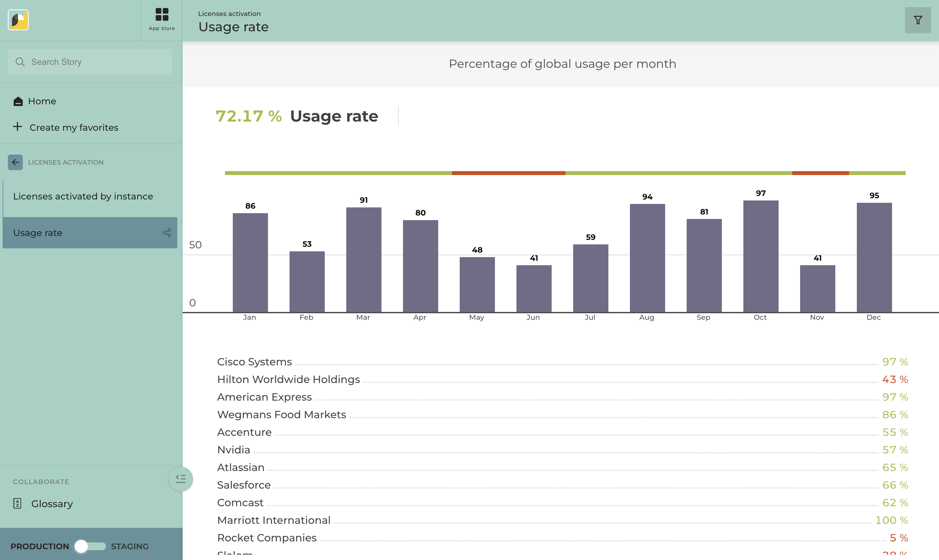Viewport: 939px width, 560px height.
Task: Select the Usage rate menu item
Action: (x=38, y=233)
